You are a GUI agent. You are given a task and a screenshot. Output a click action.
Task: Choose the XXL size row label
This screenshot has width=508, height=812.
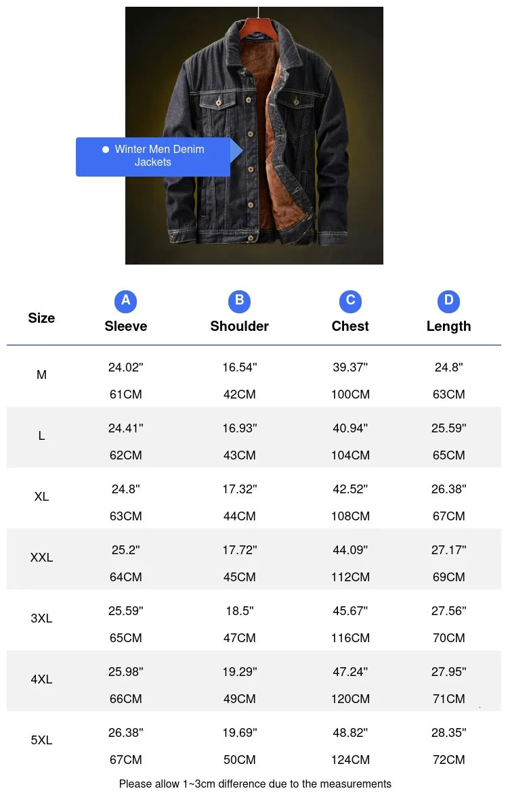click(41, 558)
